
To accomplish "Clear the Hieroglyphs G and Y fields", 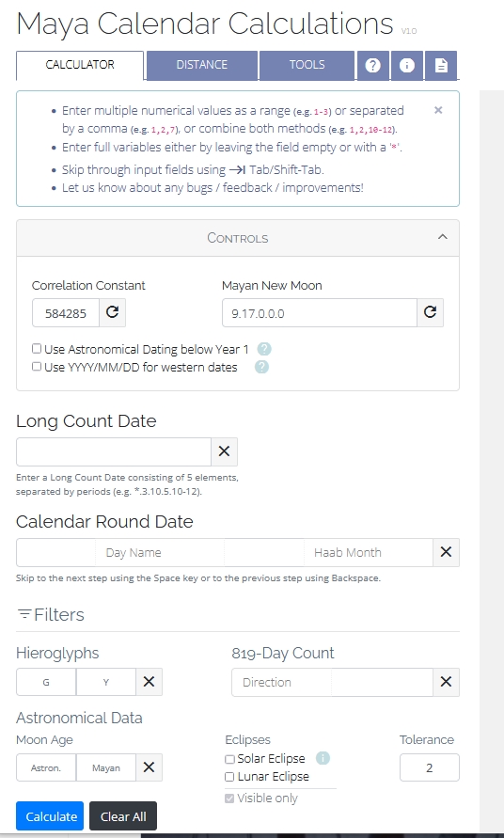I will coord(149,682).
